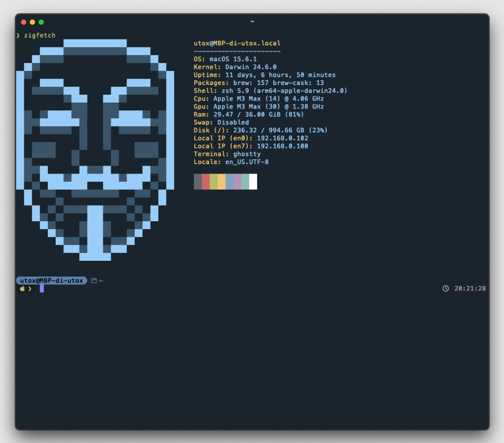Click the Packages brew 157 line
The image size is (504, 443).
[x=259, y=83]
